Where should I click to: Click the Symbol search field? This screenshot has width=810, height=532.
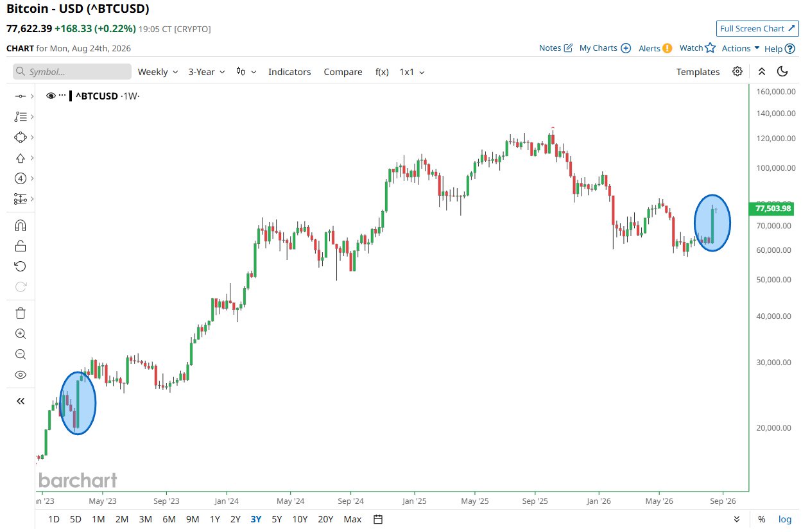72,72
